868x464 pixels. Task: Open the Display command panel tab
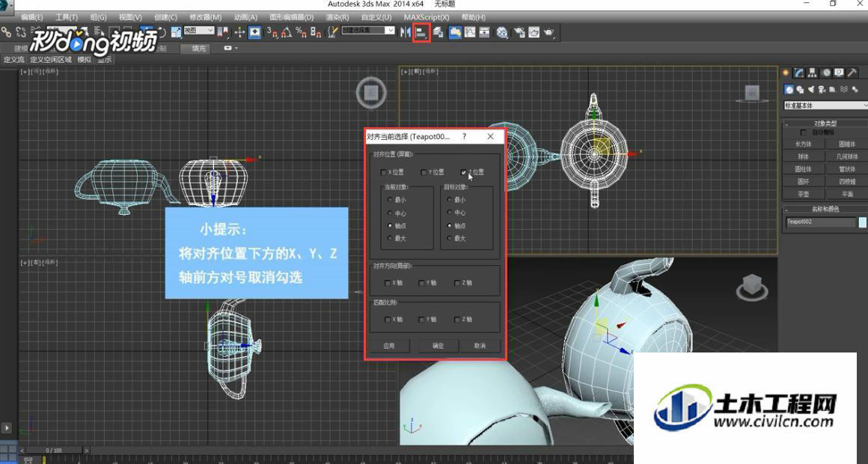(840, 73)
